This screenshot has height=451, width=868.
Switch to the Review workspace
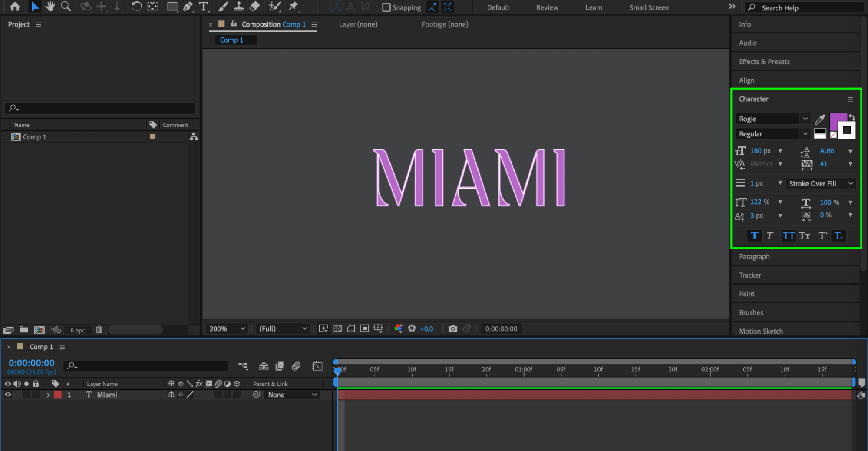(x=547, y=7)
